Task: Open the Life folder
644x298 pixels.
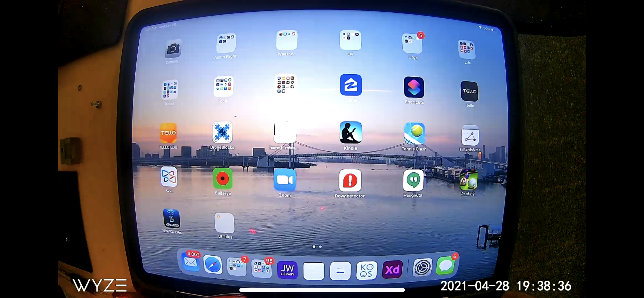Action: 466,50
